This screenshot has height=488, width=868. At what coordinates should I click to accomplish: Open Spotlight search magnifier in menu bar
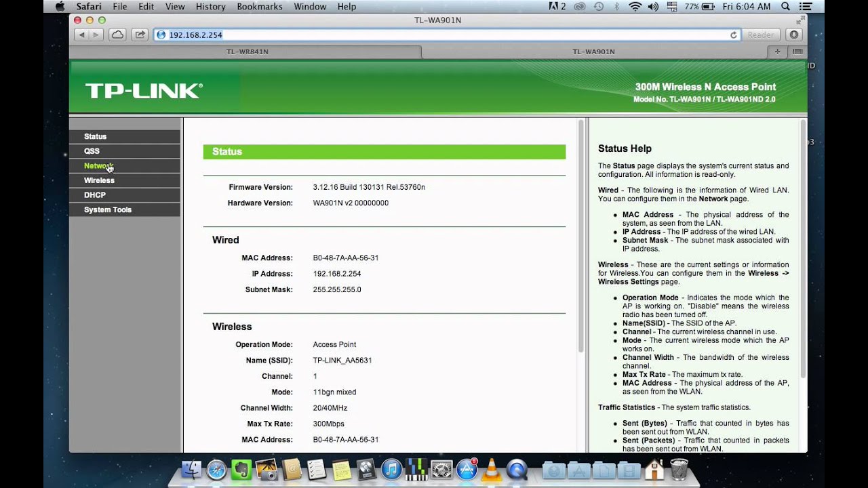[785, 7]
